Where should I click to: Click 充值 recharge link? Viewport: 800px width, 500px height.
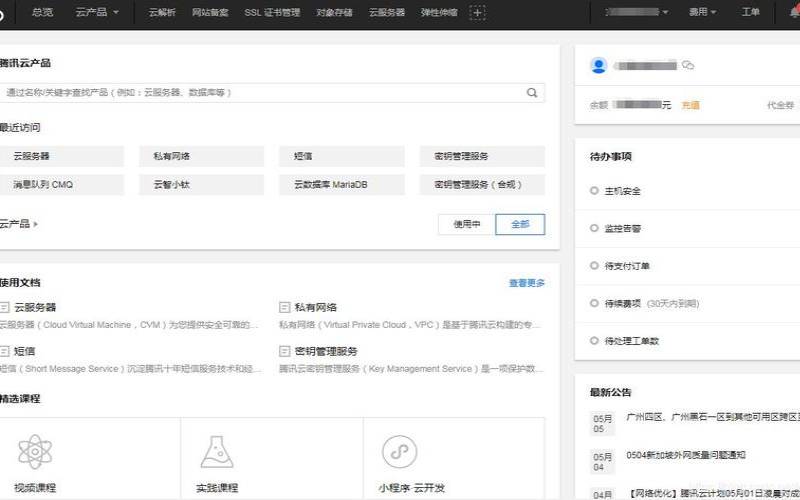[690, 105]
